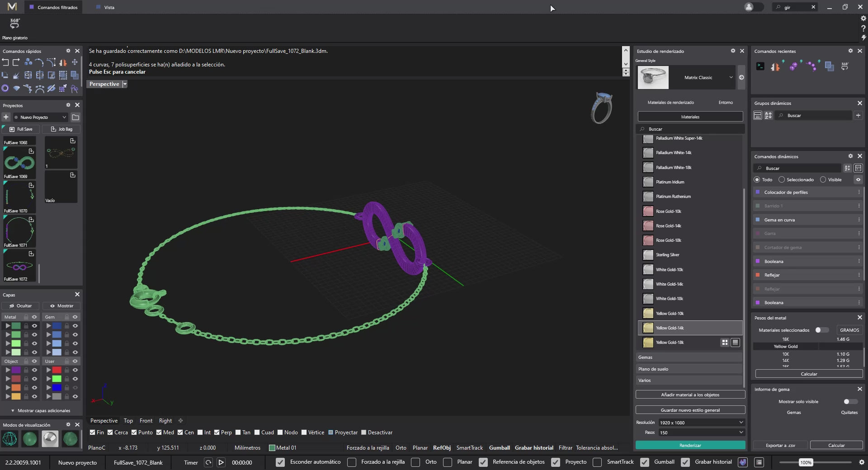Click the play button next to Timer
This screenshot has height=470, width=868.
pos(221,462)
